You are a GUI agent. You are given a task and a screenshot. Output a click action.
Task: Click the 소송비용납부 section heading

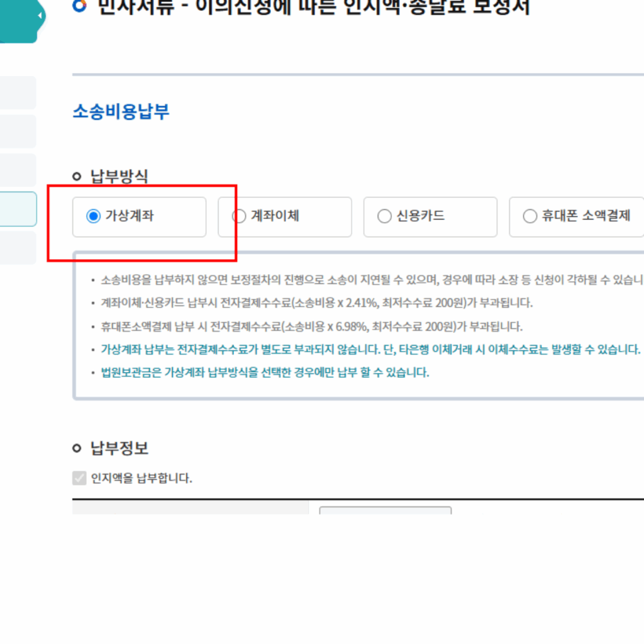point(121,111)
